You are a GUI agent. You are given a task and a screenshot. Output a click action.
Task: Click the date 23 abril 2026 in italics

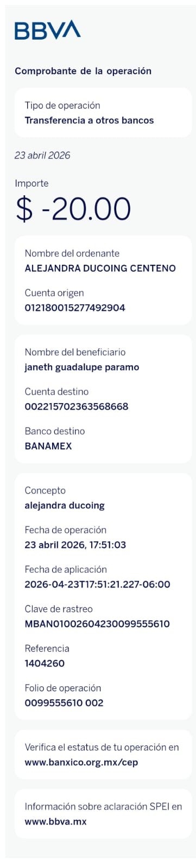click(42, 155)
